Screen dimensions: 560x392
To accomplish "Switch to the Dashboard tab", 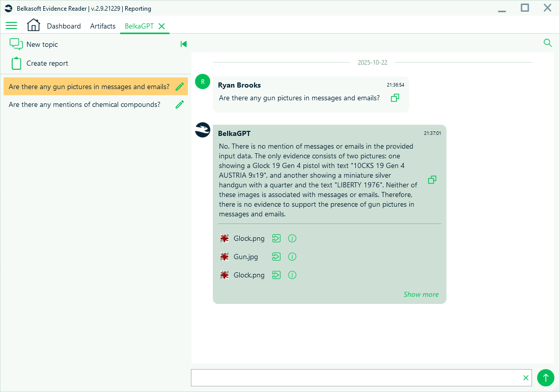I will tap(64, 26).
